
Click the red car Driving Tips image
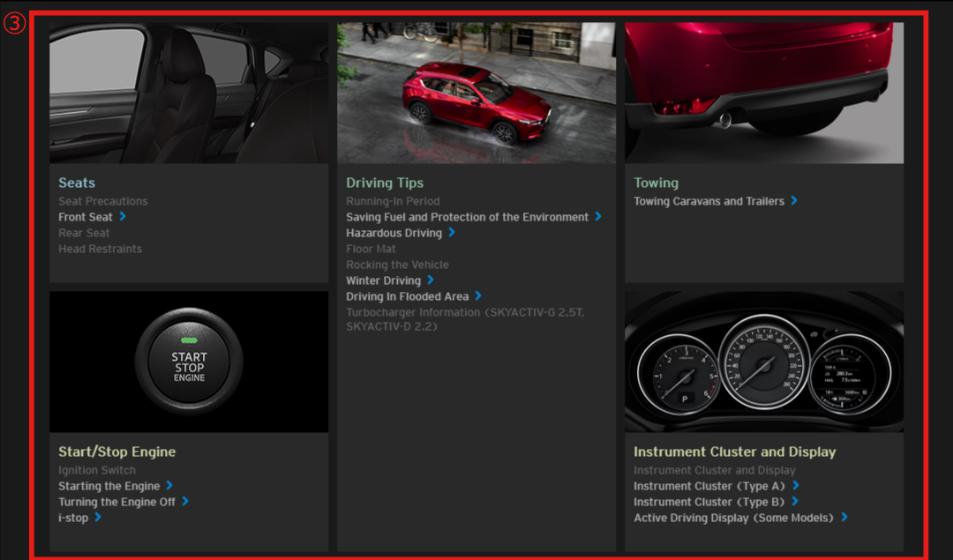(x=476, y=93)
